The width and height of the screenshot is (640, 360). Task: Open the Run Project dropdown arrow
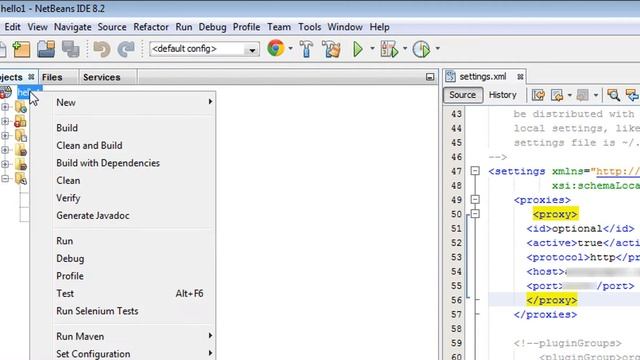[372, 49]
